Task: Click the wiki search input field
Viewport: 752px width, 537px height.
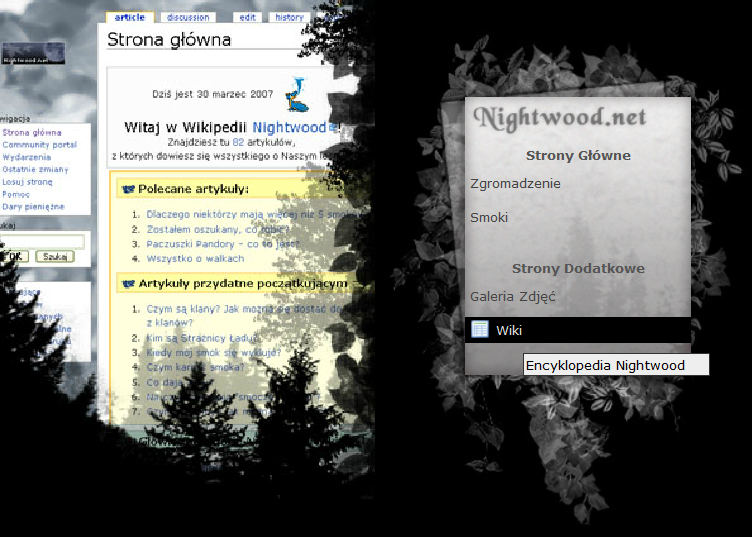Action: [x=42, y=242]
